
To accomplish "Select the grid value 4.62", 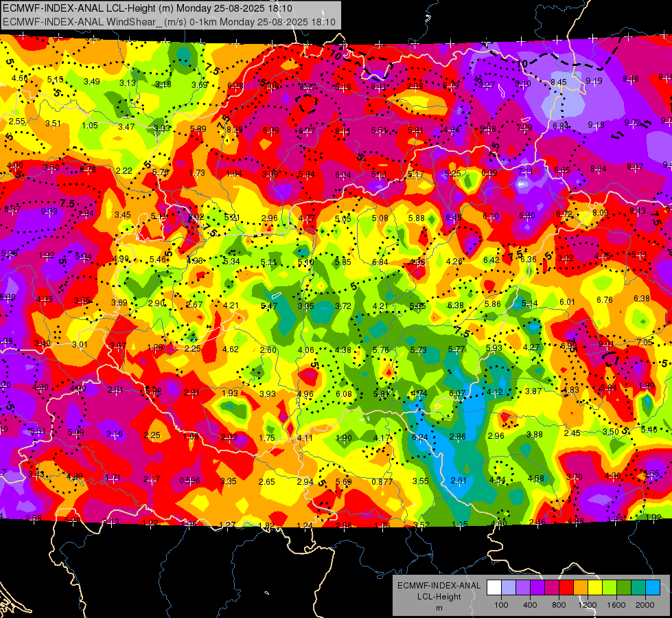I will click(x=231, y=349).
